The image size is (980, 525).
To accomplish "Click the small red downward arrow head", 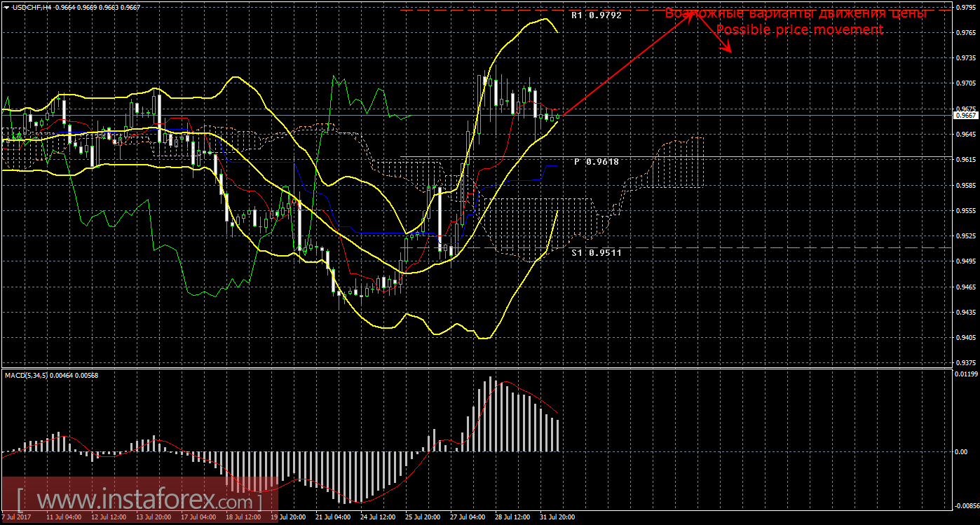I will pos(729,50).
